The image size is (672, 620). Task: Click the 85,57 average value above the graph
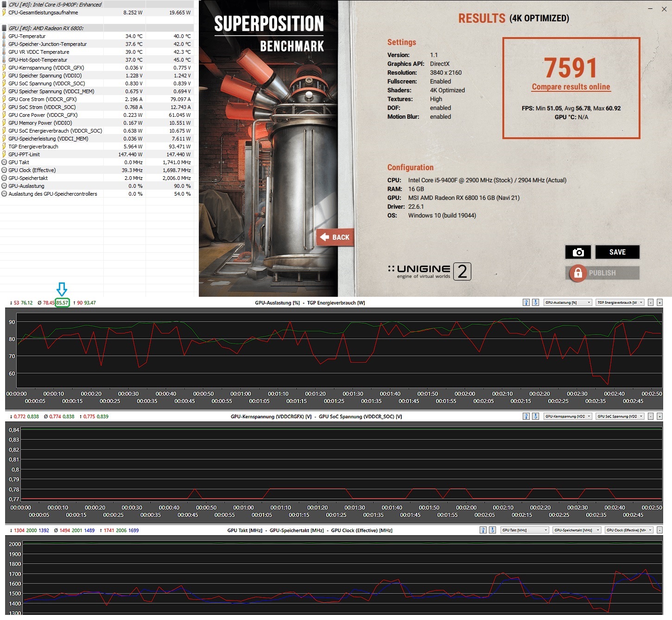pos(62,303)
